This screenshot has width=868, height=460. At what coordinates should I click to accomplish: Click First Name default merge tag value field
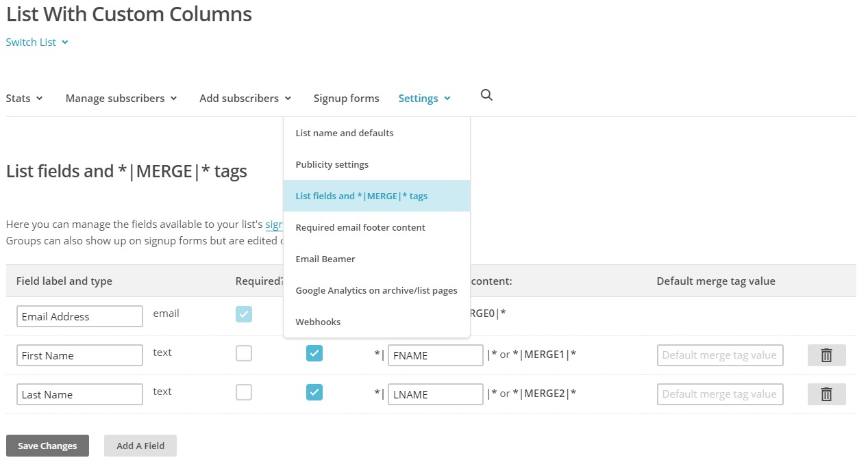coord(720,355)
